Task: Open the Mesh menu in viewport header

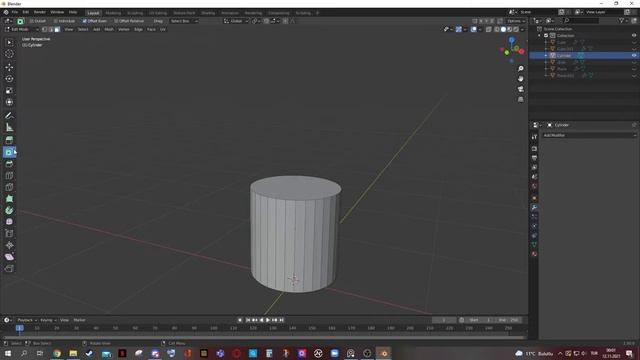Action: (109, 29)
